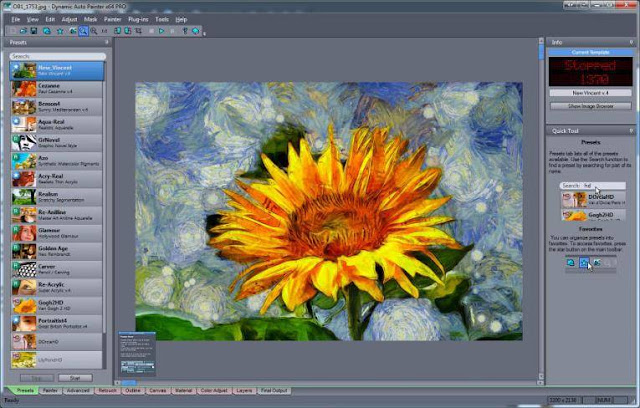Start painting with the Play arrow icon
Viewport: 640px width, 408px height.
[x=162, y=31]
